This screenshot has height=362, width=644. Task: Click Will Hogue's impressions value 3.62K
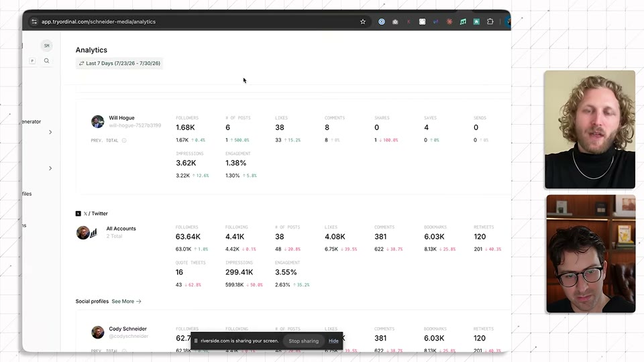[x=186, y=163]
